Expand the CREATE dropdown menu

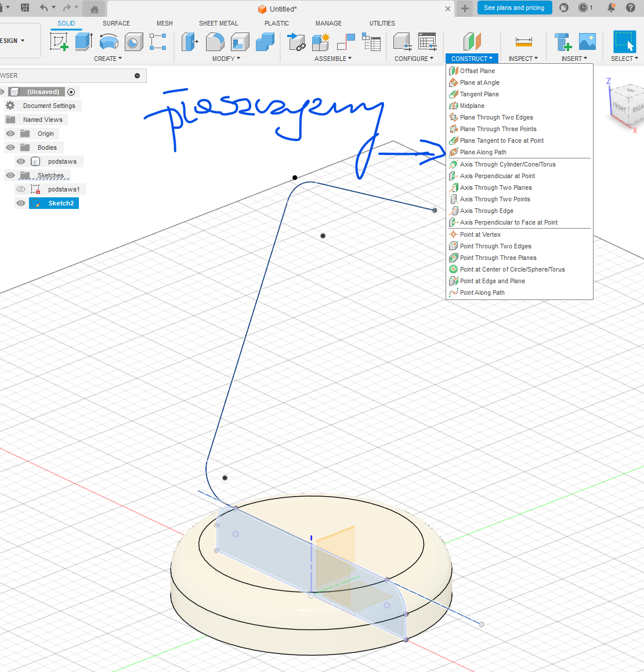pyautogui.click(x=107, y=59)
